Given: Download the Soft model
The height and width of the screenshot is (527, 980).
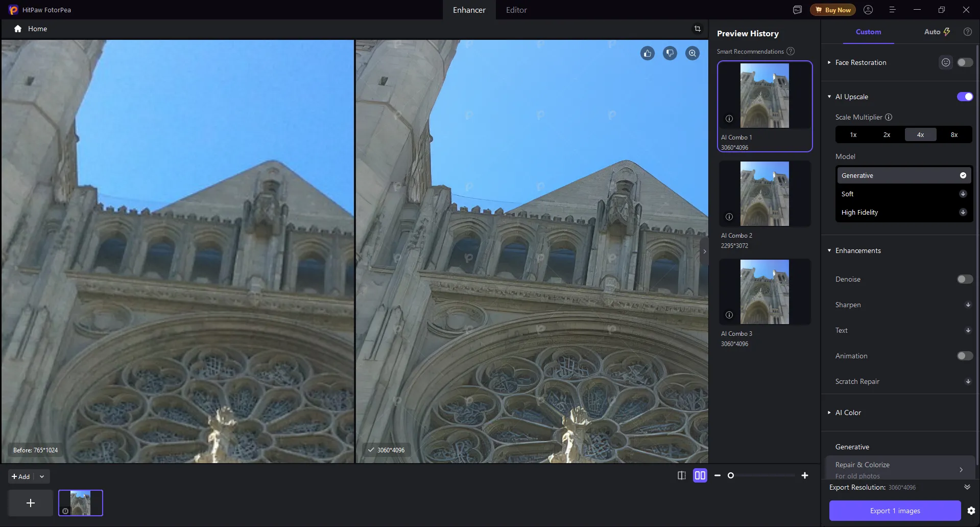Looking at the screenshot, I should pos(963,194).
